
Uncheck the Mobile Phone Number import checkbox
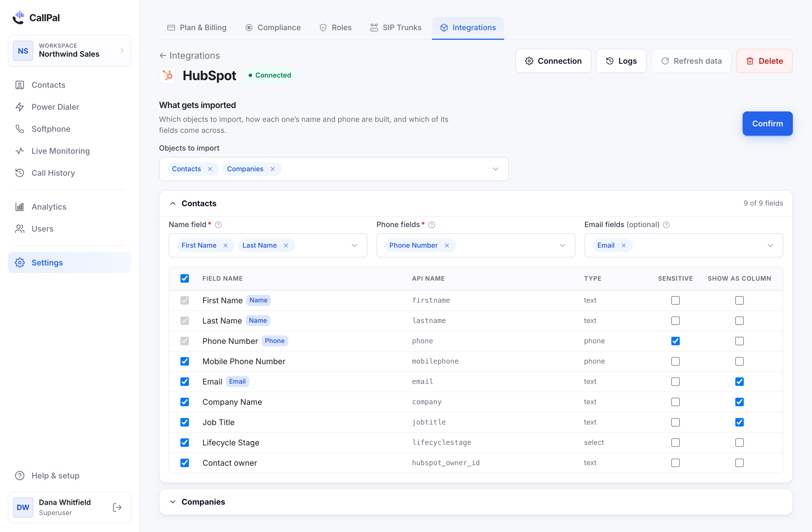185,361
